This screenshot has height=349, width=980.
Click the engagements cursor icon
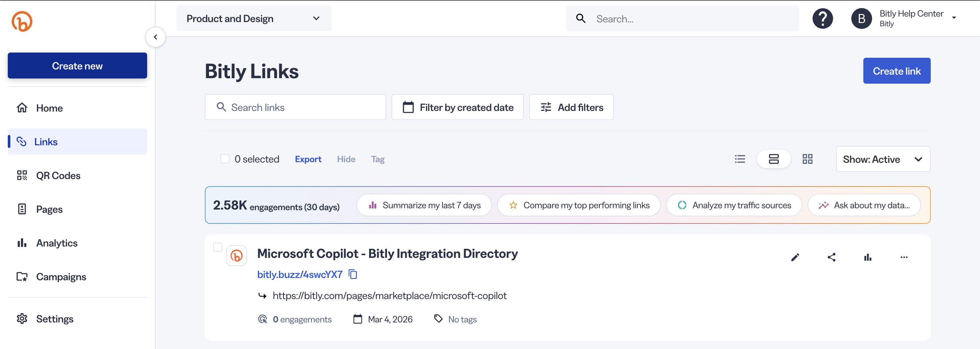pos(262,319)
